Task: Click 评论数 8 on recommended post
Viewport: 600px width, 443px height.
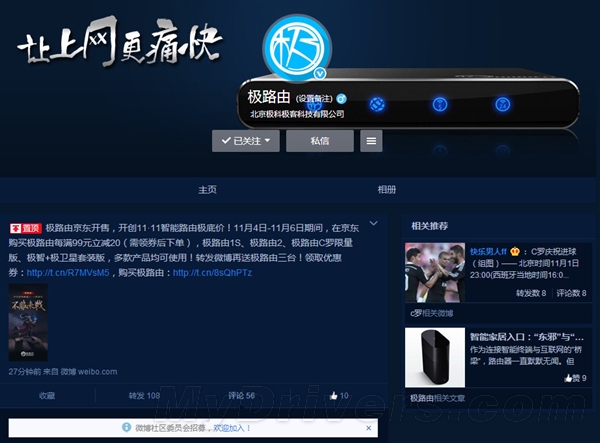Action: pos(571,293)
